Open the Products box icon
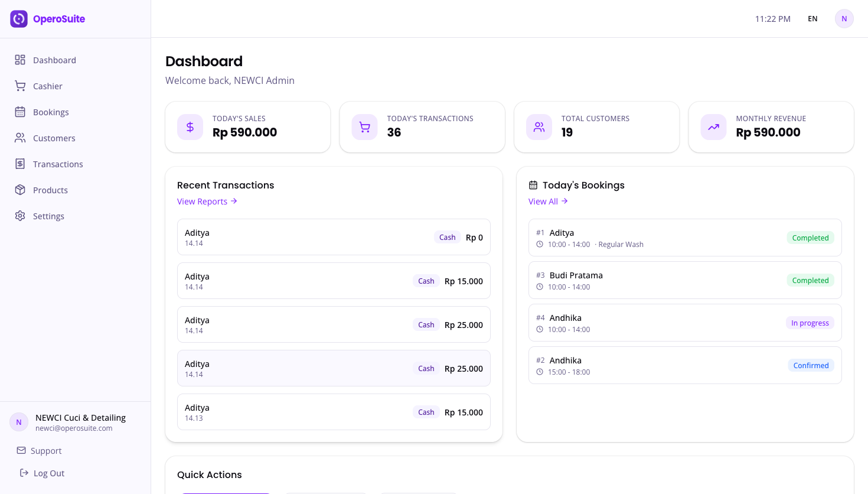Image resolution: width=868 pixels, height=494 pixels. point(19,190)
